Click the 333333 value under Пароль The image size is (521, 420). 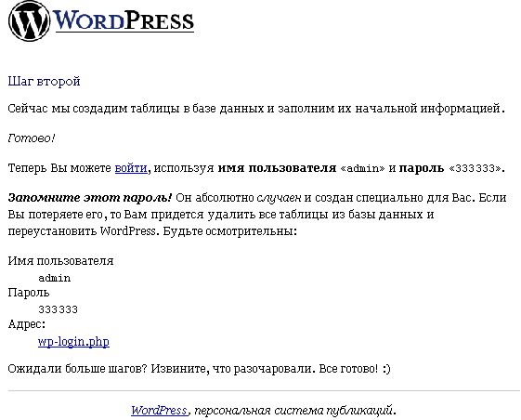(58, 309)
